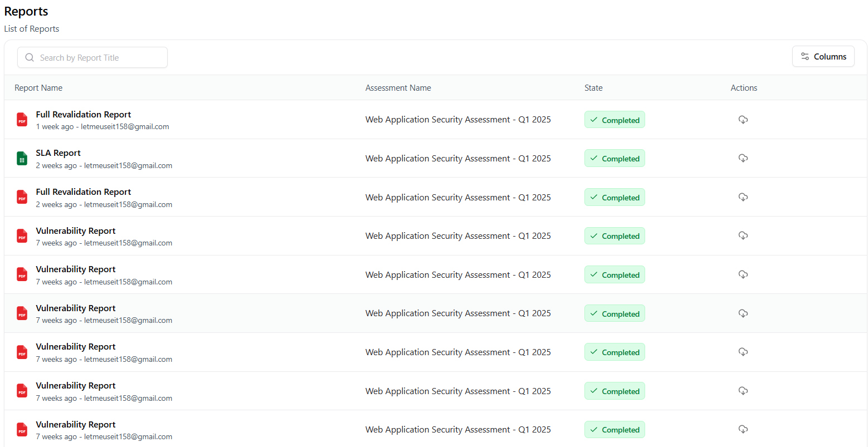Click the SLA Report spreadsheet file icon
868x447 pixels.
click(x=22, y=159)
